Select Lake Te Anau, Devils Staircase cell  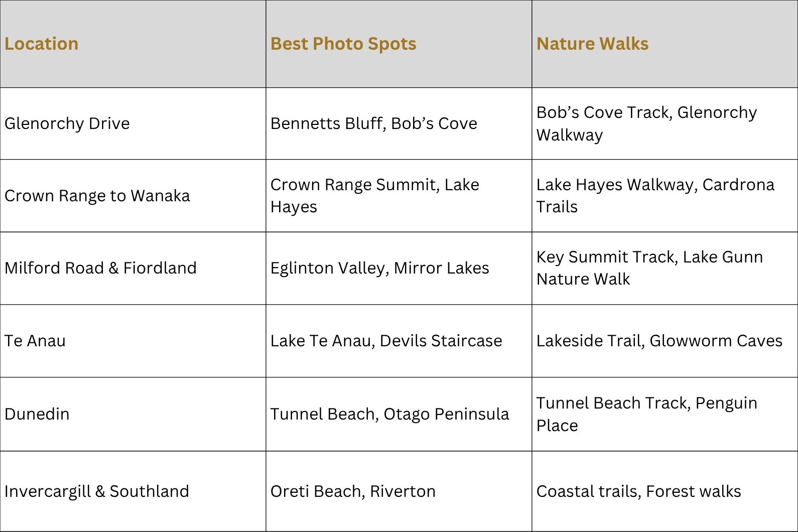[x=399, y=341]
